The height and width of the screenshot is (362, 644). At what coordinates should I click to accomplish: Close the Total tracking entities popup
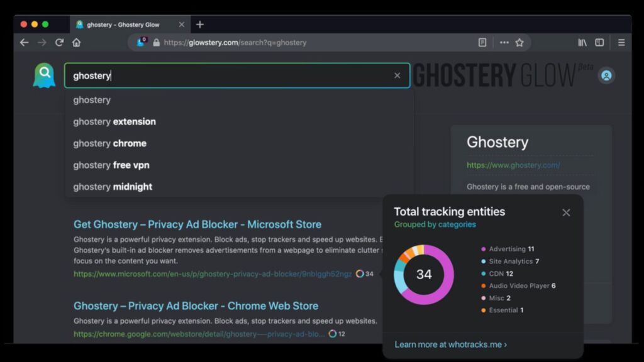point(566,212)
